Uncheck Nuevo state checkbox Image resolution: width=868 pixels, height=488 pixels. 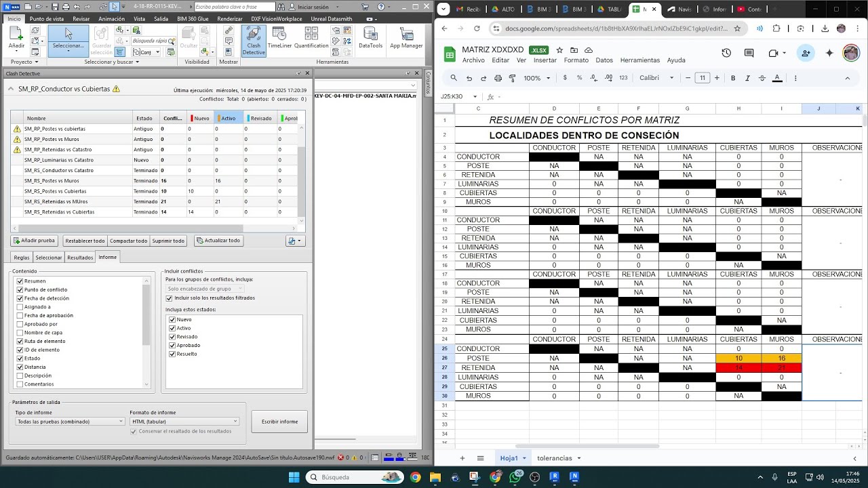coord(172,319)
